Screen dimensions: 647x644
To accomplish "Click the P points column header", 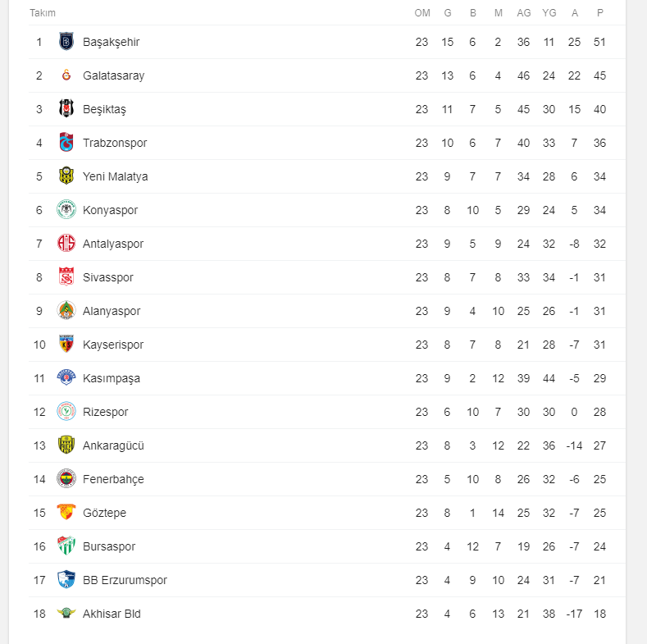I will (x=600, y=13).
